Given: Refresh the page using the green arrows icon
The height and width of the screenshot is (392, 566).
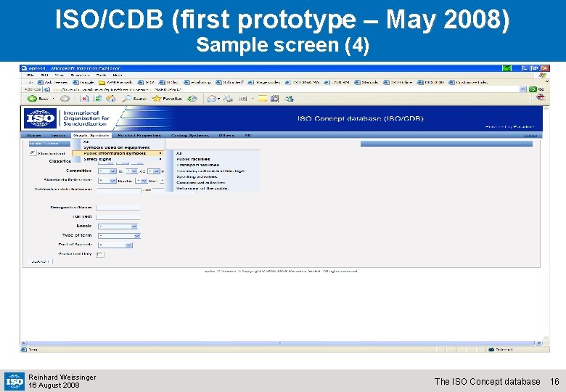Looking at the screenshot, I should coord(97,99).
